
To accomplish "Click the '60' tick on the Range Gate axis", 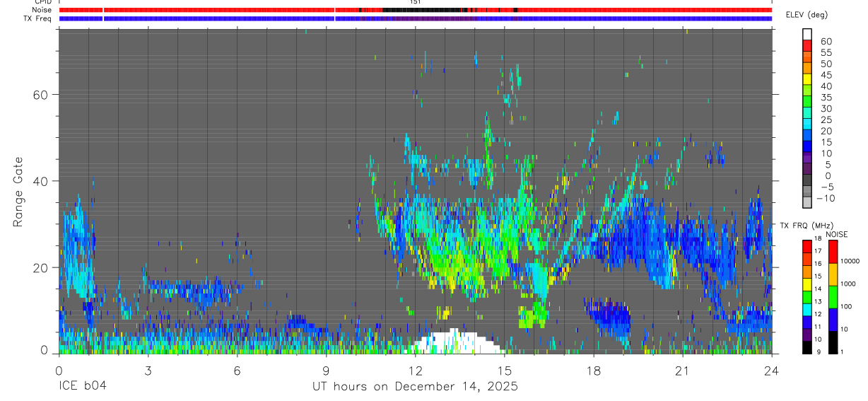I will point(42,94).
